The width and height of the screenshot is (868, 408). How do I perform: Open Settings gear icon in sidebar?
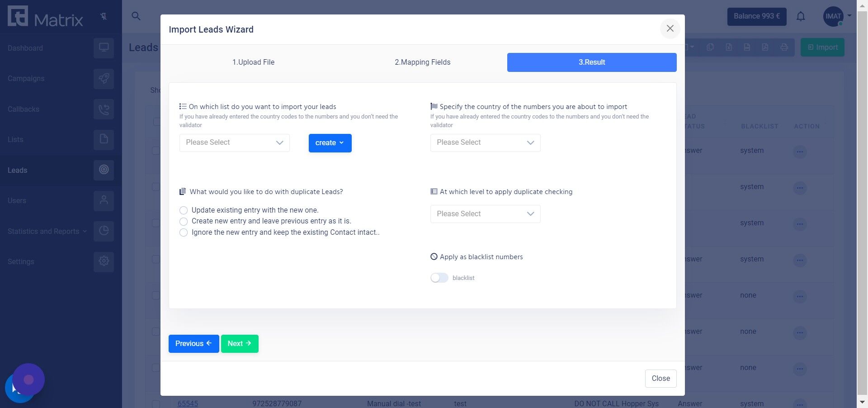(104, 261)
